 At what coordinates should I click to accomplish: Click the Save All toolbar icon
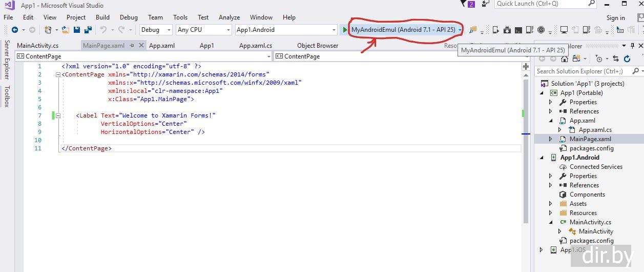[x=88, y=30]
